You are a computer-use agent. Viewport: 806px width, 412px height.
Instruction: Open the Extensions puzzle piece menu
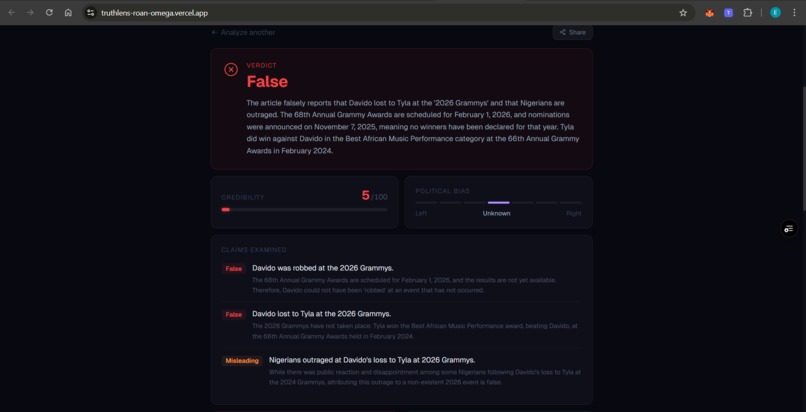(x=747, y=13)
